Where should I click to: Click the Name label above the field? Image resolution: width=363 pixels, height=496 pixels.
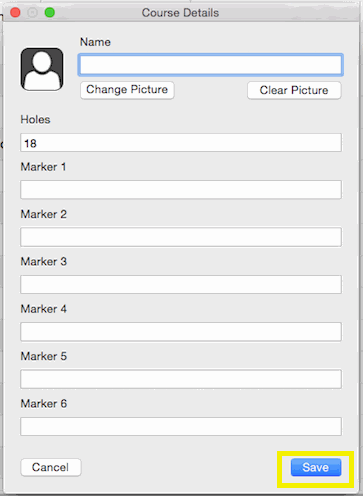(x=95, y=42)
